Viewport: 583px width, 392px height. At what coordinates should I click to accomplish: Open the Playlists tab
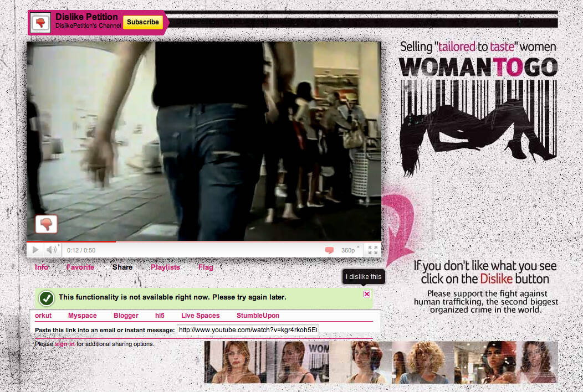tap(165, 267)
